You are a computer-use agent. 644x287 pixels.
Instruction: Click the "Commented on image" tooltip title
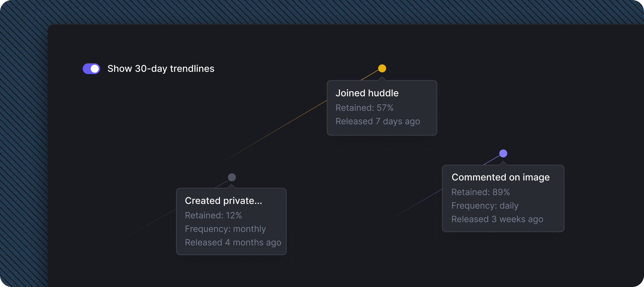tap(500, 177)
